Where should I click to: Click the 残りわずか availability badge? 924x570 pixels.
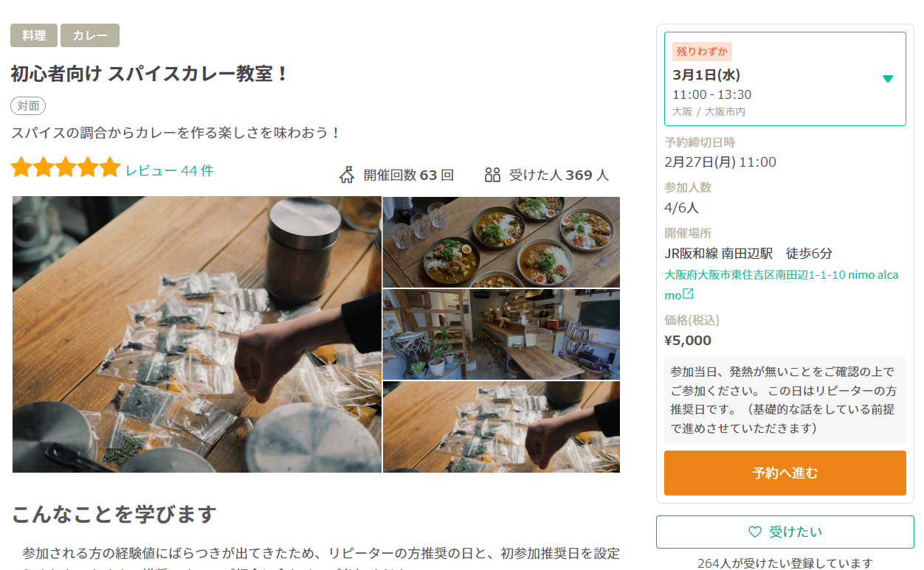[x=702, y=52]
